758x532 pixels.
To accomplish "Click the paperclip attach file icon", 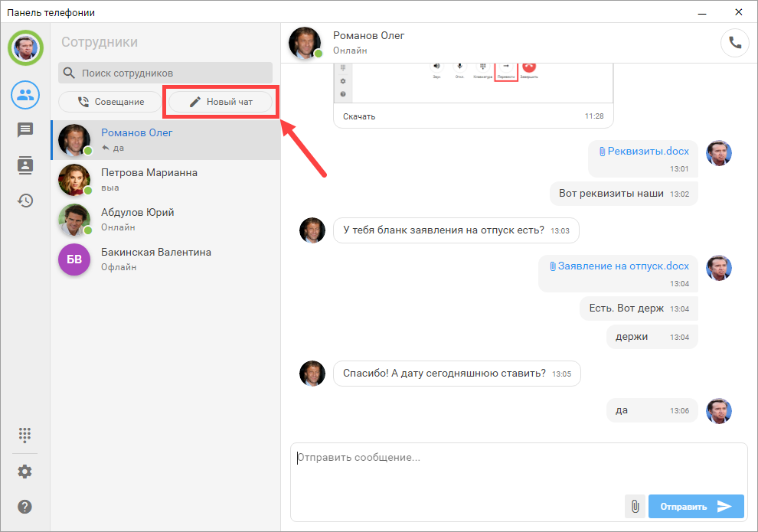I will tap(635, 506).
